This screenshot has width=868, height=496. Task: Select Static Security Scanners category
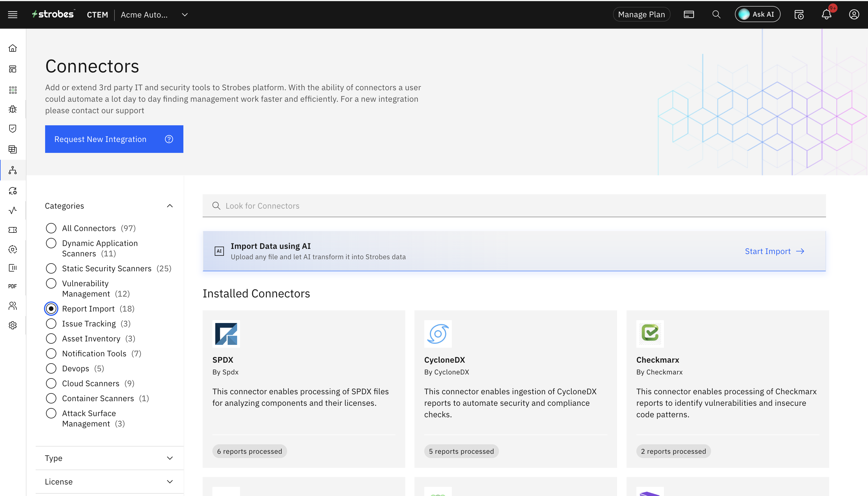pos(51,268)
